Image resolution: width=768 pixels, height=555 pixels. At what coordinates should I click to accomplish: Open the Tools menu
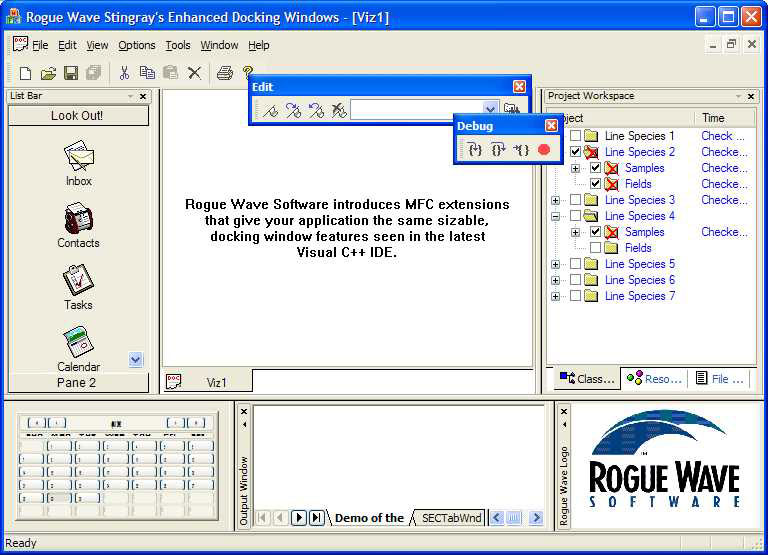coord(178,45)
